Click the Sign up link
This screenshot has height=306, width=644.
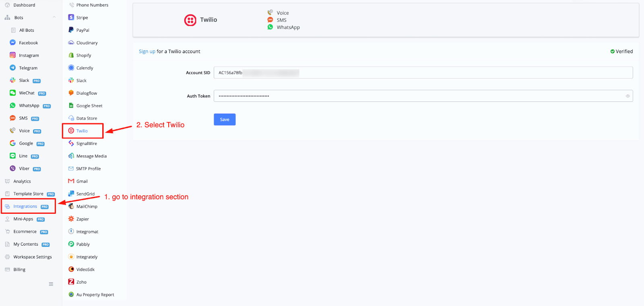[x=147, y=51]
